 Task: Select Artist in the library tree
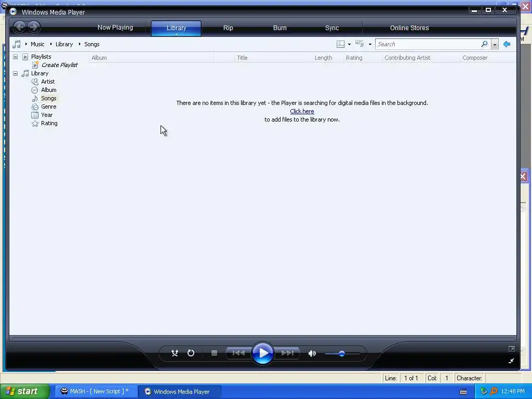pos(48,82)
